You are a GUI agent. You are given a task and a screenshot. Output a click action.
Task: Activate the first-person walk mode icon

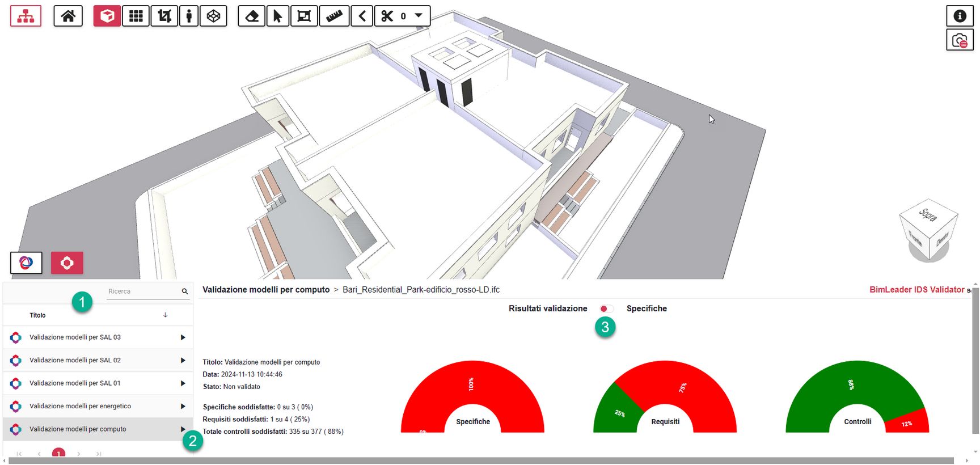click(x=189, y=16)
